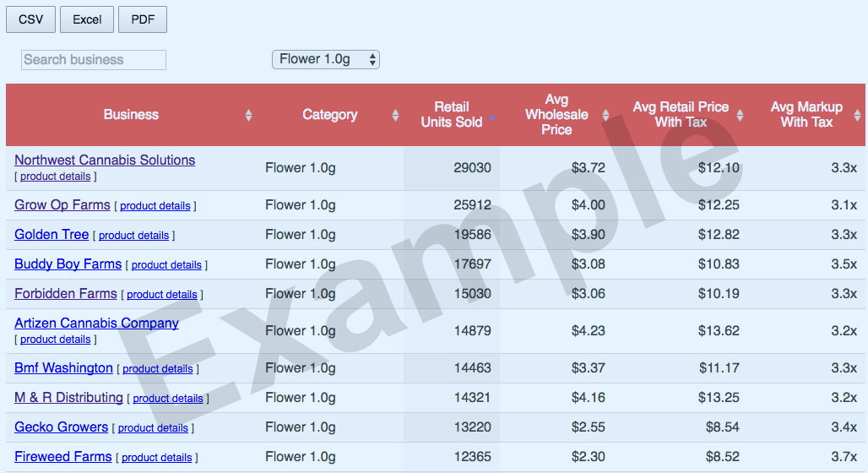The image size is (868, 473).
Task: Open Fireweed Farms link
Action: coord(63,456)
